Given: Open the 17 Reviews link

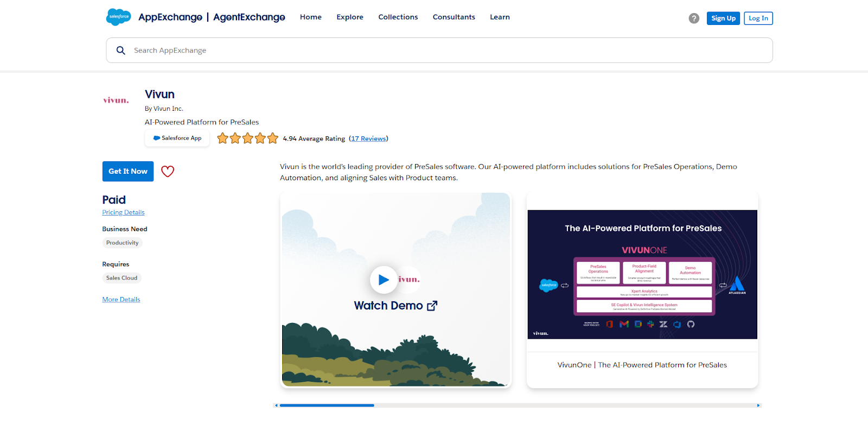Looking at the screenshot, I should (369, 139).
